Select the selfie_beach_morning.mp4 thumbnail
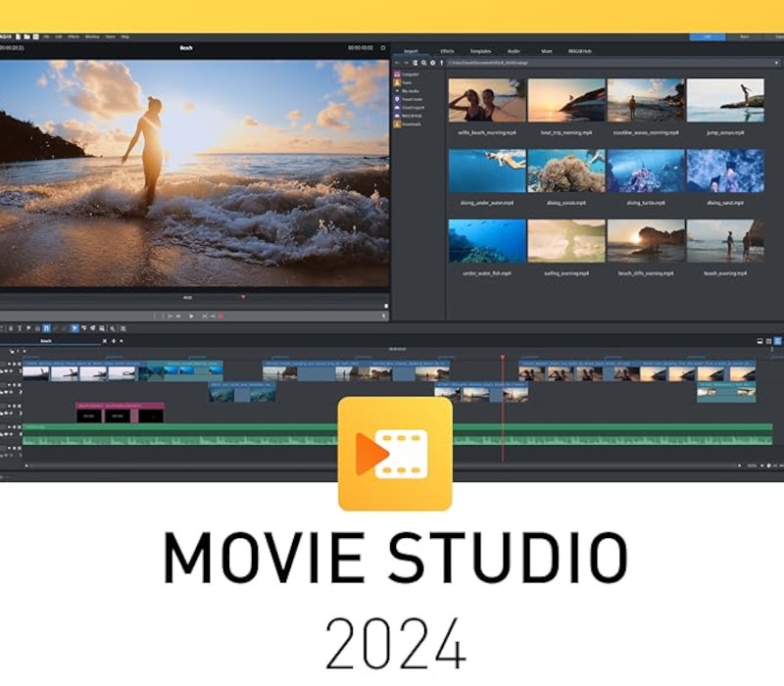This screenshot has width=784, height=686. coord(486,101)
